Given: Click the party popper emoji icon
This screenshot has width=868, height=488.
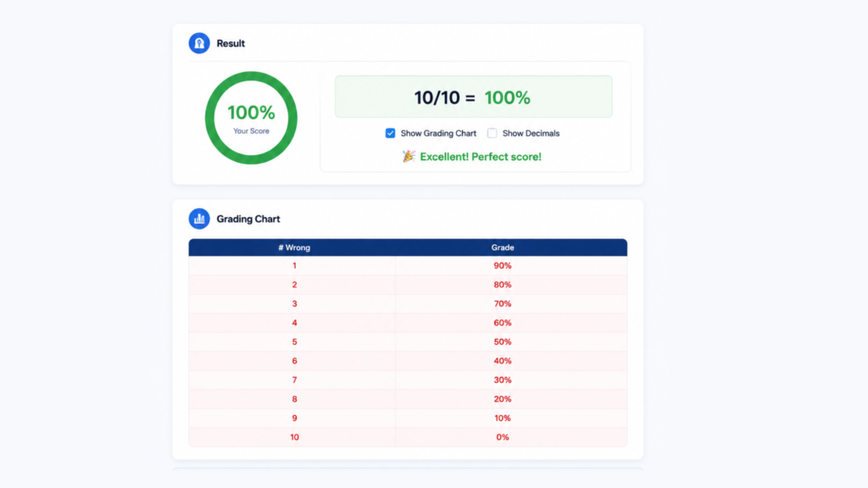Looking at the screenshot, I should tap(409, 157).
